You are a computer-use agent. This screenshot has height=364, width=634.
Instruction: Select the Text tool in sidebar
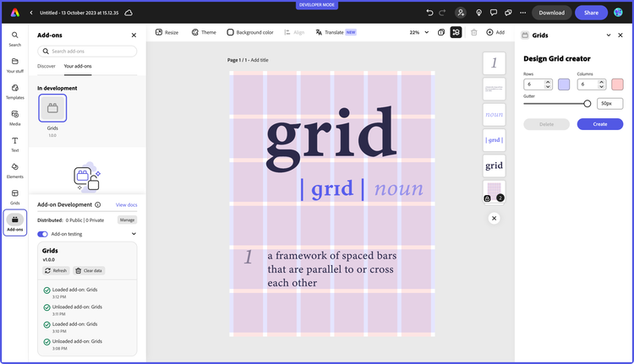point(15,144)
